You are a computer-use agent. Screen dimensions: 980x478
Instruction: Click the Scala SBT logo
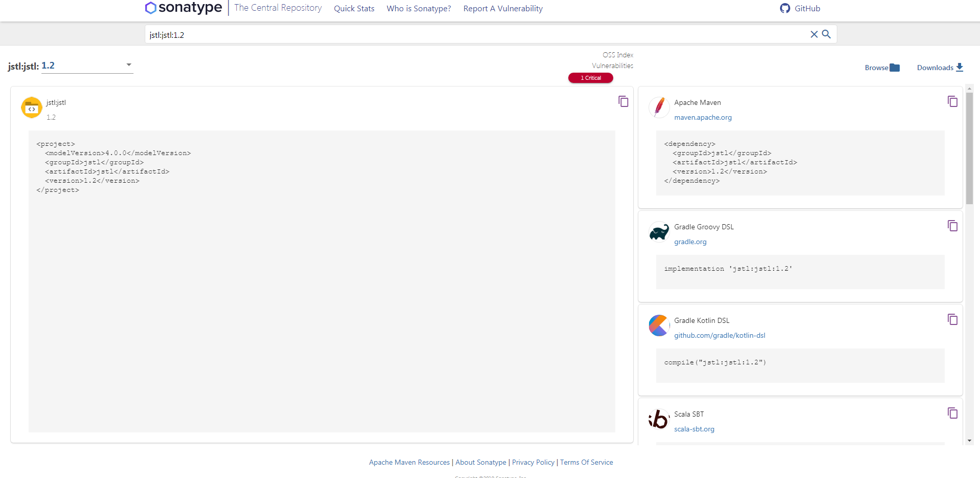pyautogui.click(x=659, y=419)
